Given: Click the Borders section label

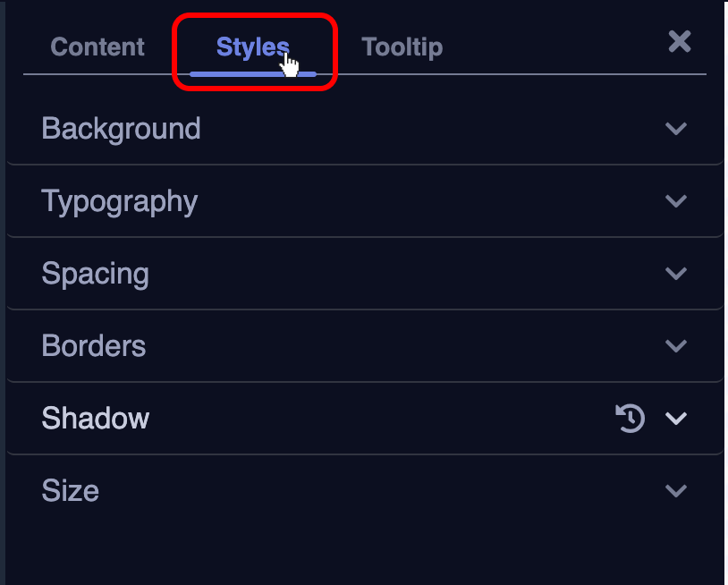Looking at the screenshot, I should pos(93,346).
